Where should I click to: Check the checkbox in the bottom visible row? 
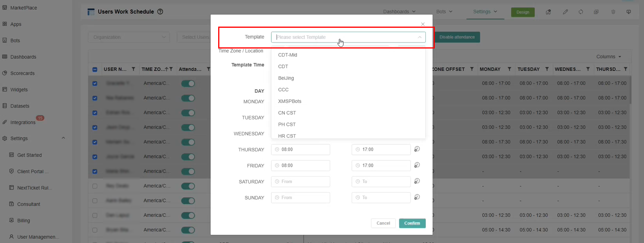tap(95, 230)
